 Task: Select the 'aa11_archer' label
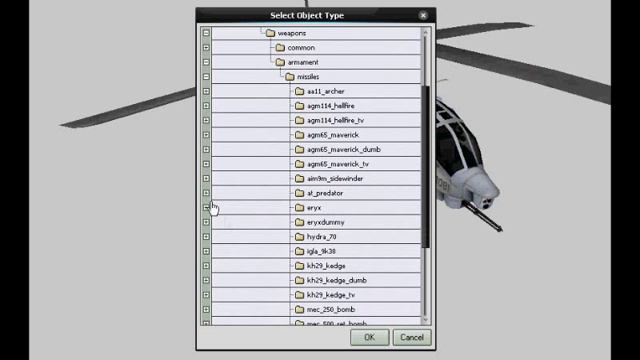[326, 91]
